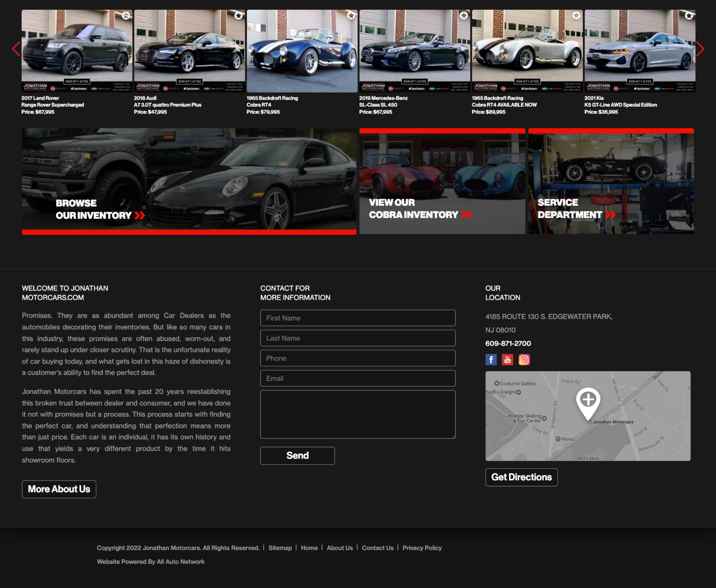Open the Contact Us footer link
The width and height of the screenshot is (716, 588).
point(378,548)
